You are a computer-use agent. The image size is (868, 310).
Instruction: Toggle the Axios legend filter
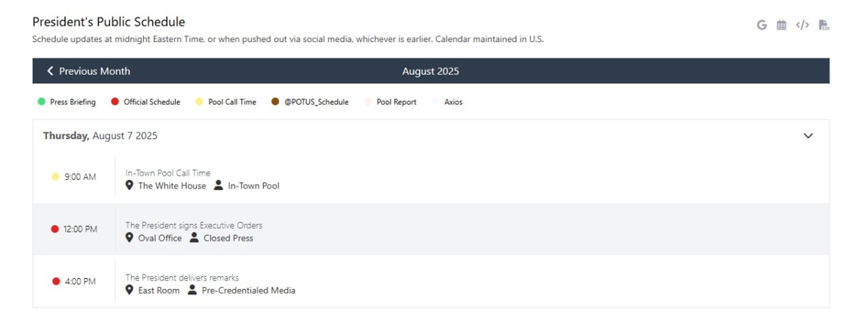(453, 102)
